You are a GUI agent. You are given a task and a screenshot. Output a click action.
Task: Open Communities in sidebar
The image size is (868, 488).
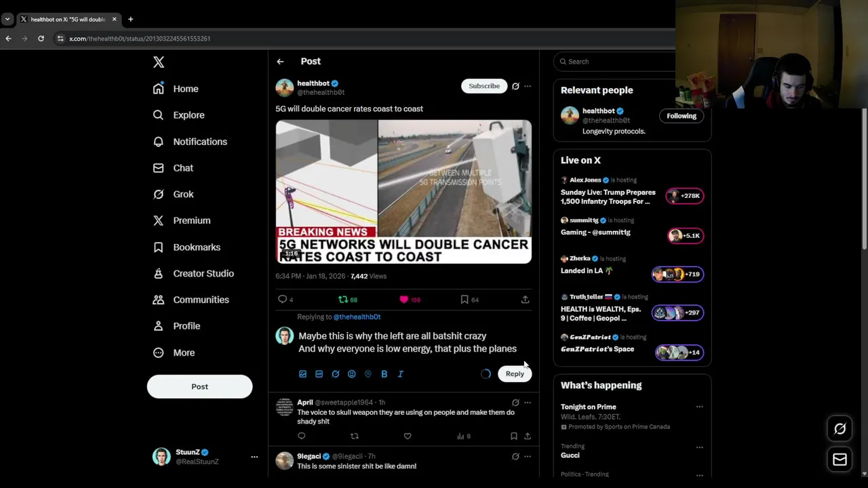191,300
